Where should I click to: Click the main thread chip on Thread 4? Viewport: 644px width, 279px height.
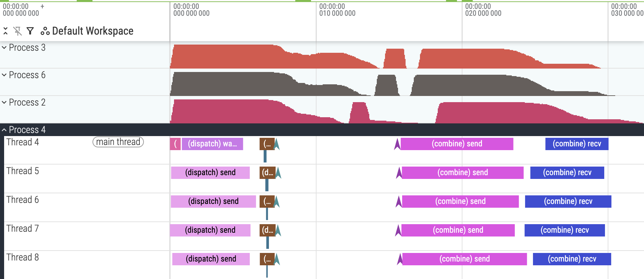coord(118,142)
